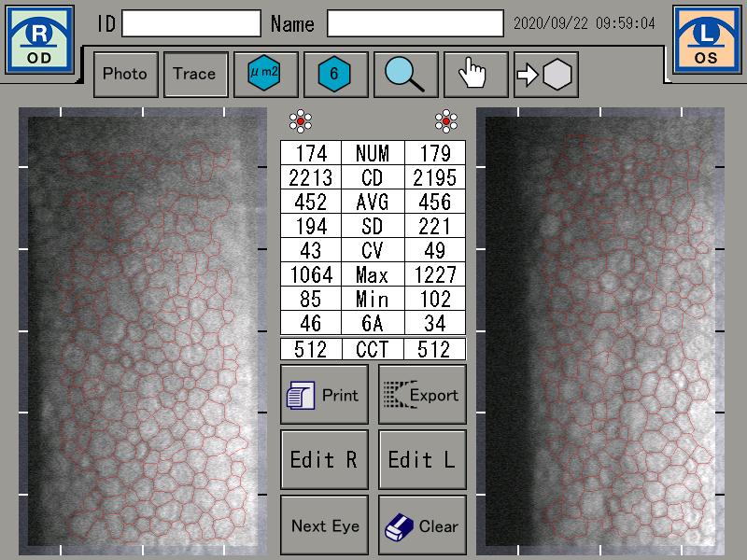Viewport: 747px width, 560px height.
Task: Switch to the μm2 area hexagon view
Action: click(x=266, y=75)
